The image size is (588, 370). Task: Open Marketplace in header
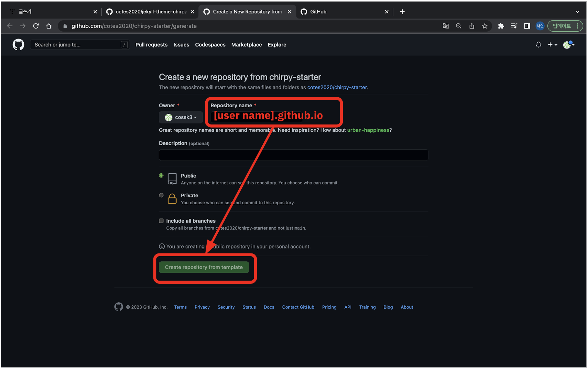click(247, 45)
